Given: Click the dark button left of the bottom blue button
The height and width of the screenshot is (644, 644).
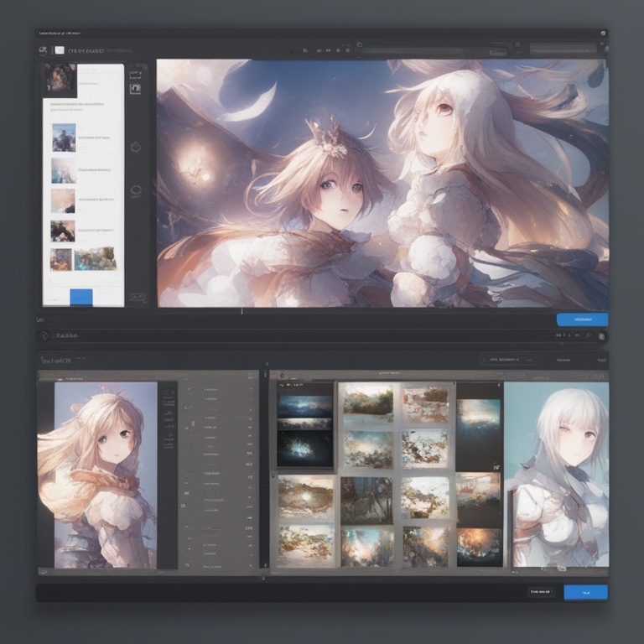Looking at the screenshot, I should click(x=541, y=592).
